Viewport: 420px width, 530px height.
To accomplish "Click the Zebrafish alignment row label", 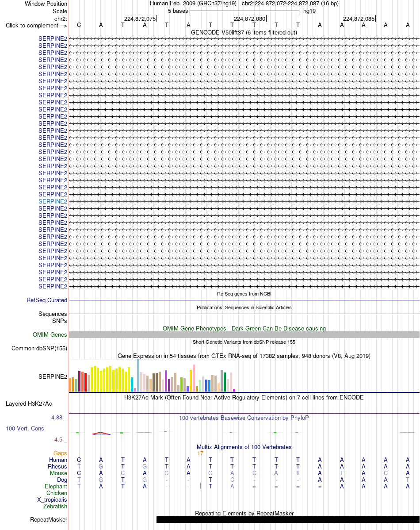I will pyautogui.click(x=55, y=507).
